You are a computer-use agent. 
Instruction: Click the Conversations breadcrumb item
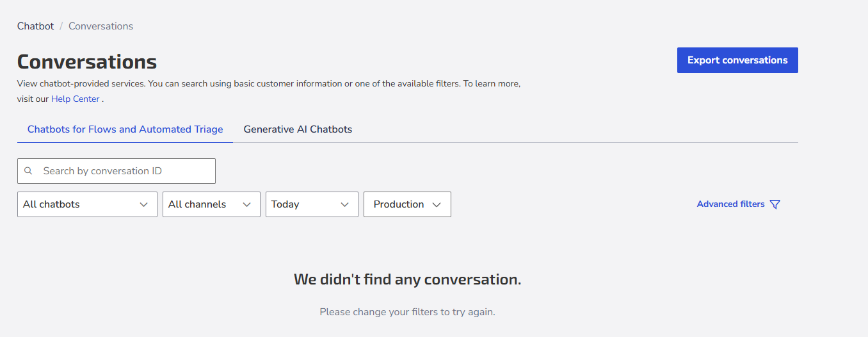[x=101, y=26]
